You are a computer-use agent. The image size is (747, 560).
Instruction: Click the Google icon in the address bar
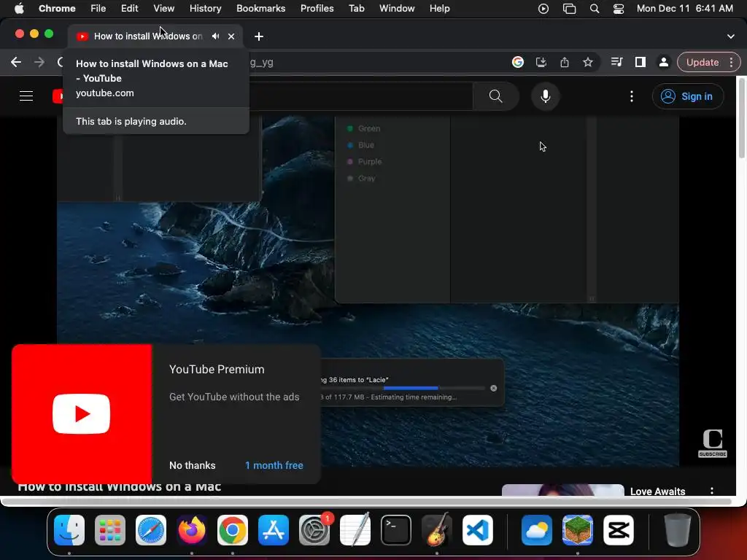point(518,62)
